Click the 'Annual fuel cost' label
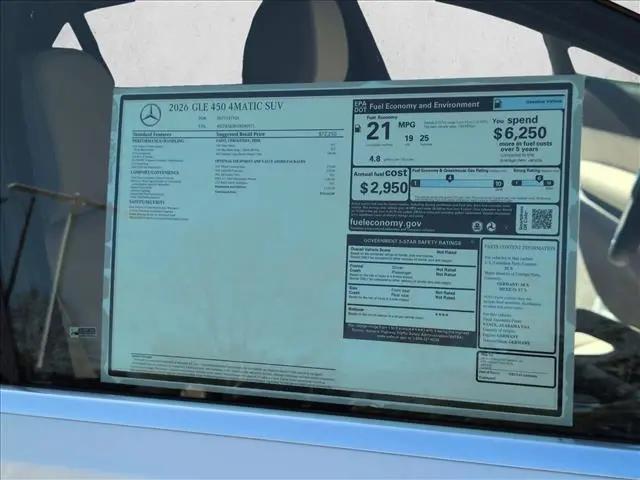640x480 pixels. point(380,173)
